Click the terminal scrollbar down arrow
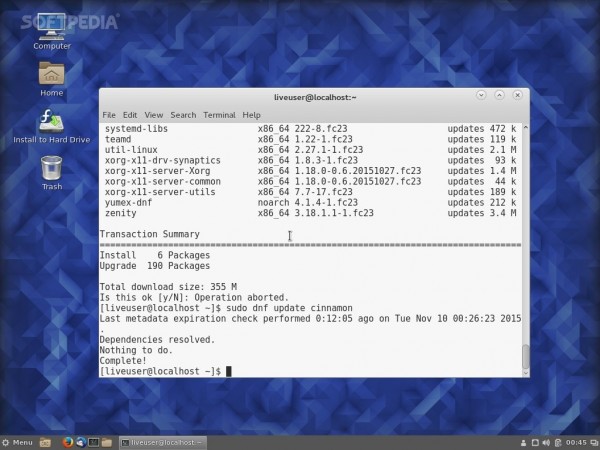The width and height of the screenshot is (600, 450). click(x=526, y=373)
